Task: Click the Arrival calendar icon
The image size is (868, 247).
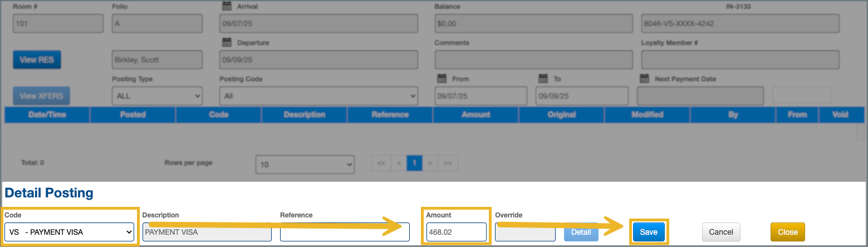Action: (227, 7)
